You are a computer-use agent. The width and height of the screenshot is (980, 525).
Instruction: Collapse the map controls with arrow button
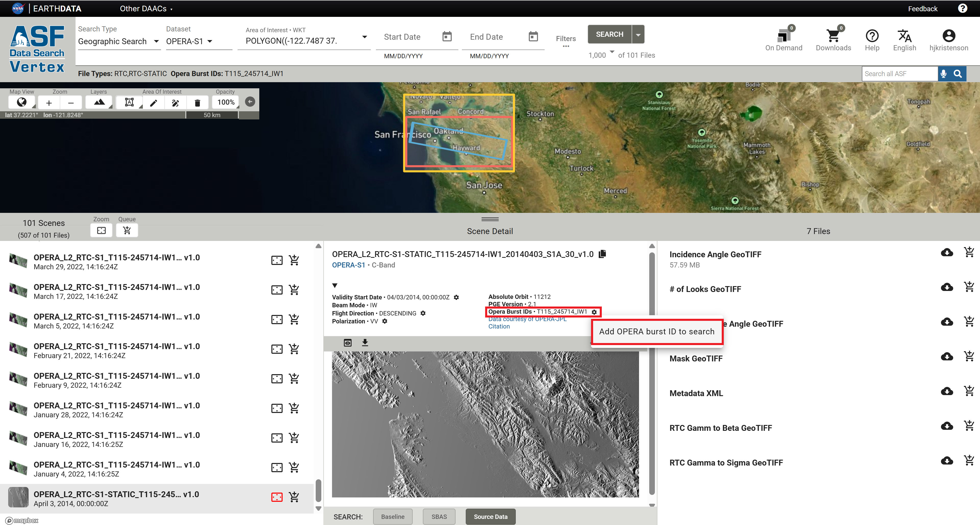tap(250, 102)
